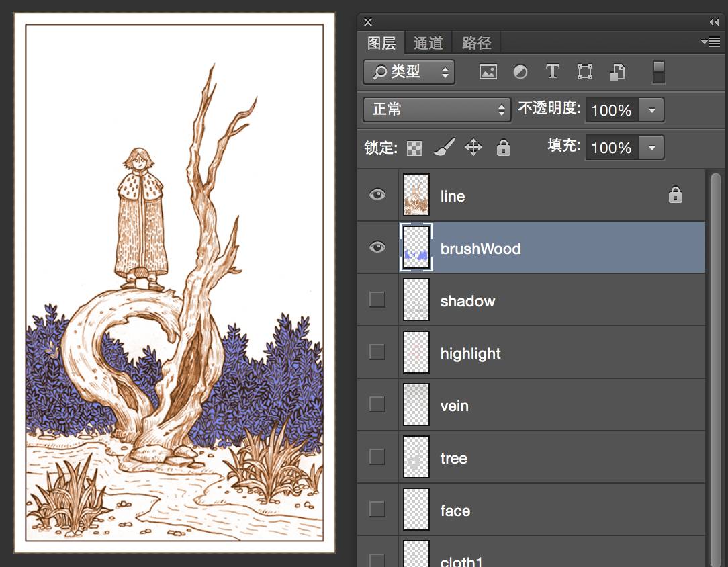The image size is (728, 567).
Task: Open the 填充 fill slider arrow
Action: coord(652,148)
